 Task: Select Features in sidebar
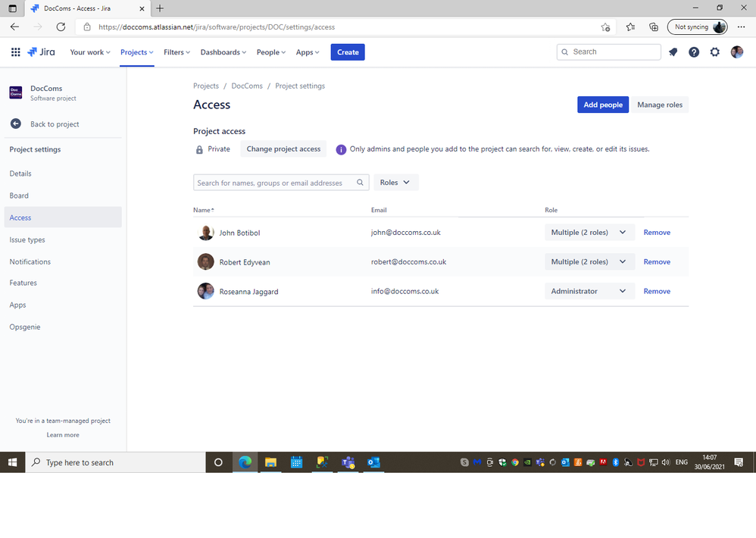pyautogui.click(x=63, y=283)
